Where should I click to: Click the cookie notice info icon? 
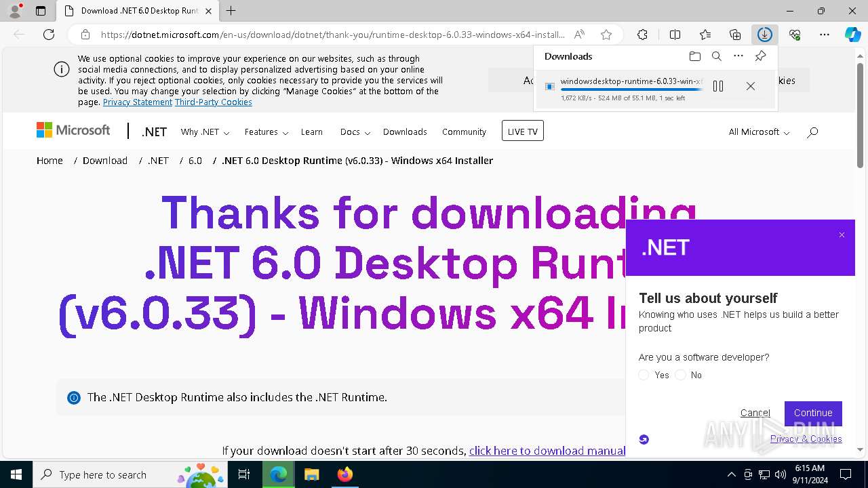pos(61,69)
